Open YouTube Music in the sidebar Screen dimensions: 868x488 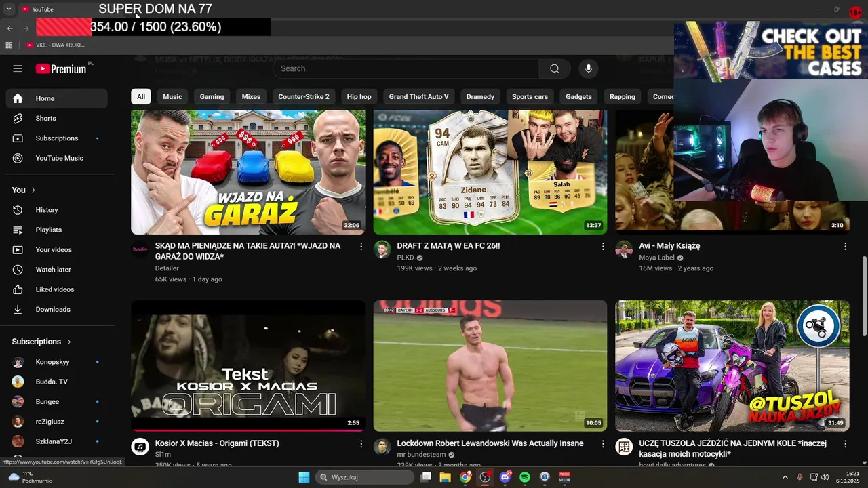57,158
